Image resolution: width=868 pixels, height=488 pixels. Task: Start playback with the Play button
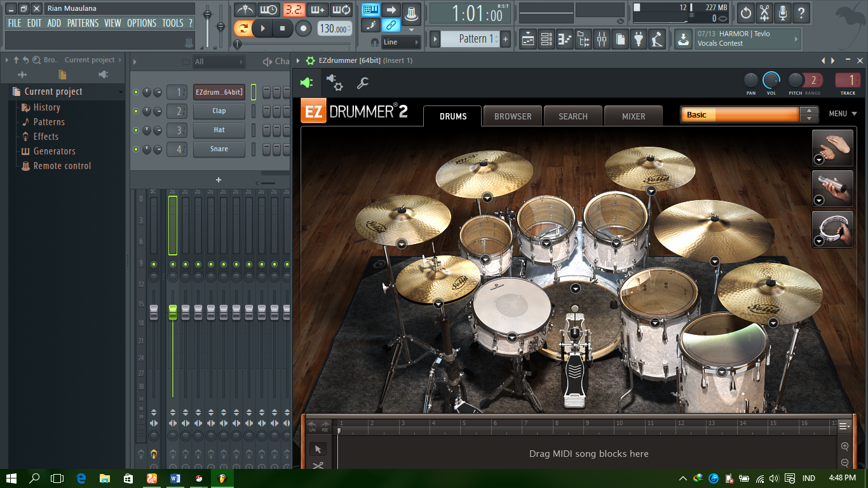262,28
